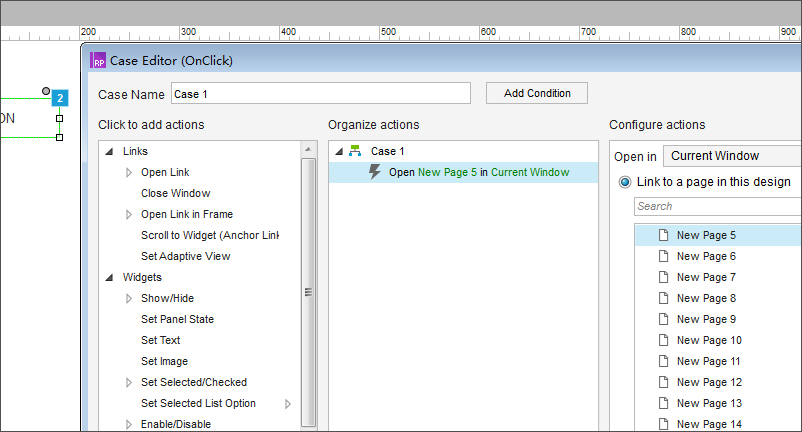The height and width of the screenshot is (432, 802).
Task: Click the page icon beside New Page 8
Action: tap(663, 298)
